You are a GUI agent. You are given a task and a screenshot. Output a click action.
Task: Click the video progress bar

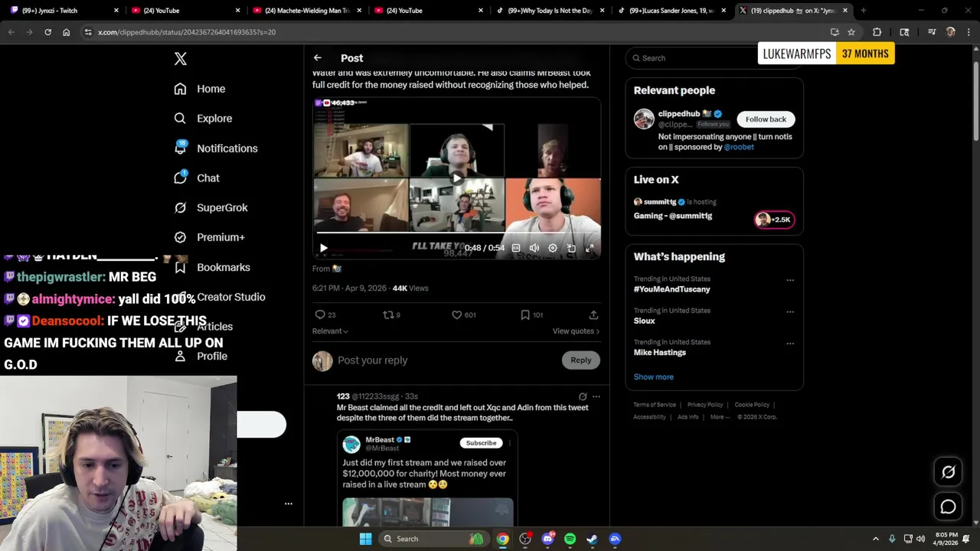point(456,232)
